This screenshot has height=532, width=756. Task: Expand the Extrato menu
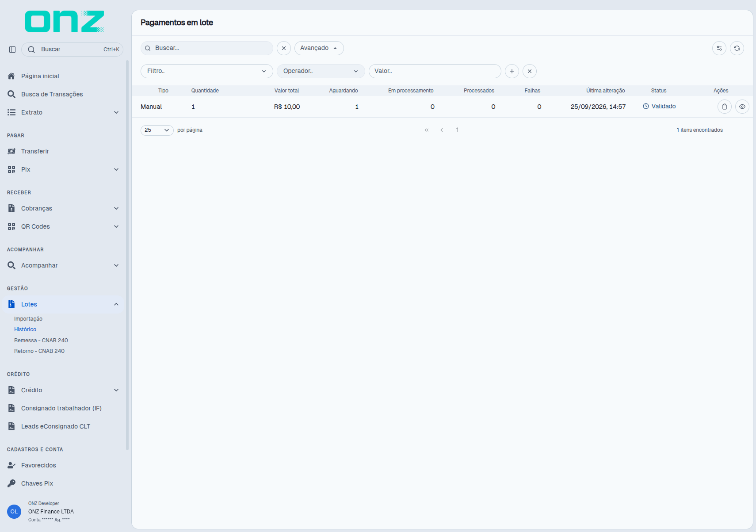pos(63,112)
